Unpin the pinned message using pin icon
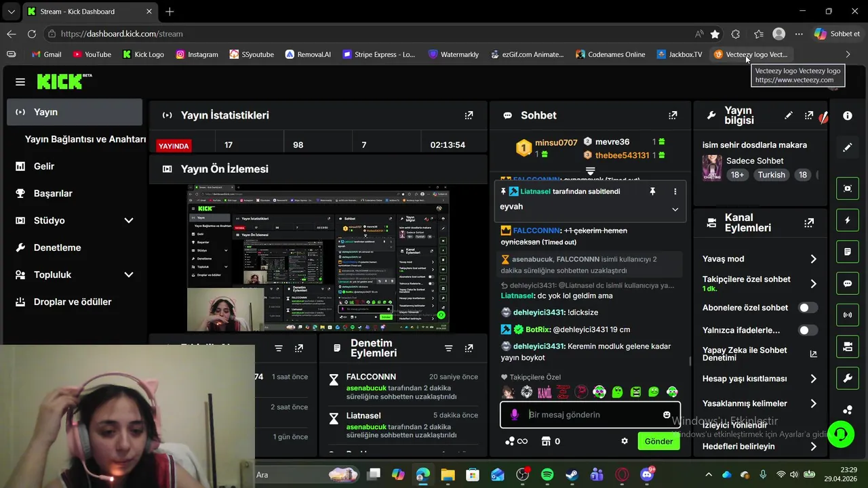 (652, 192)
